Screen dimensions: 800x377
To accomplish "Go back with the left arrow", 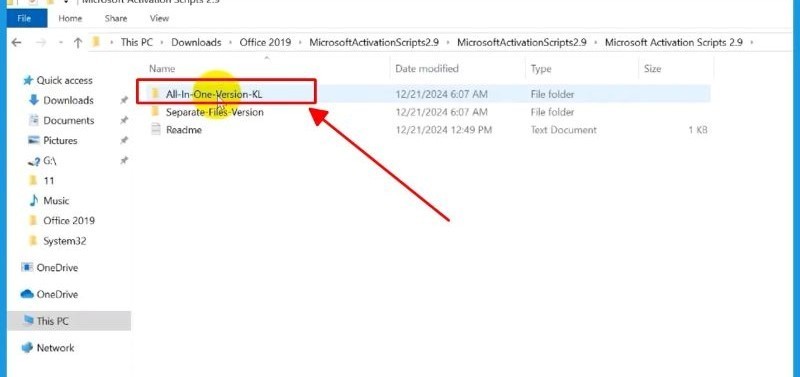I will click(x=16, y=42).
